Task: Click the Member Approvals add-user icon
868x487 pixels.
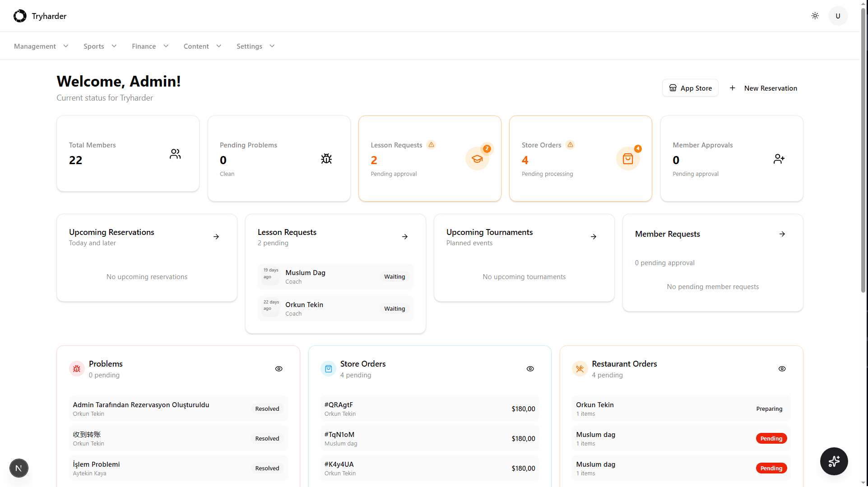Action: [x=779, y=159]
